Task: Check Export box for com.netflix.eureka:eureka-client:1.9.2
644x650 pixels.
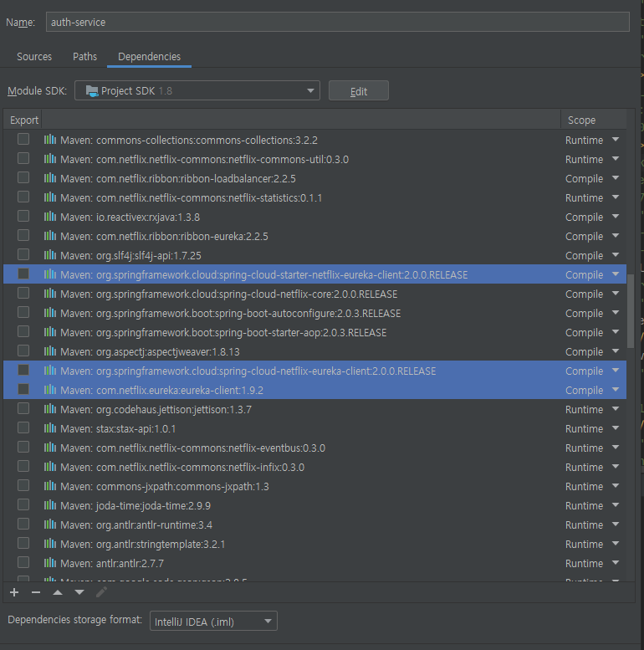Action: (23, 389)
